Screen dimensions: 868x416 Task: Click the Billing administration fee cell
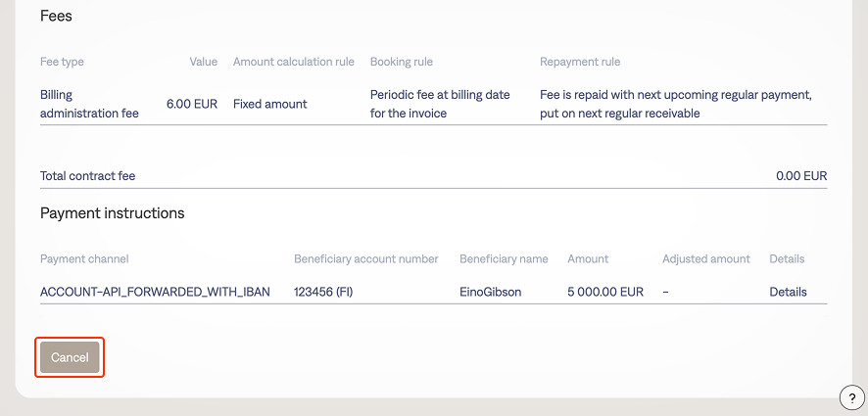[89, 104]
